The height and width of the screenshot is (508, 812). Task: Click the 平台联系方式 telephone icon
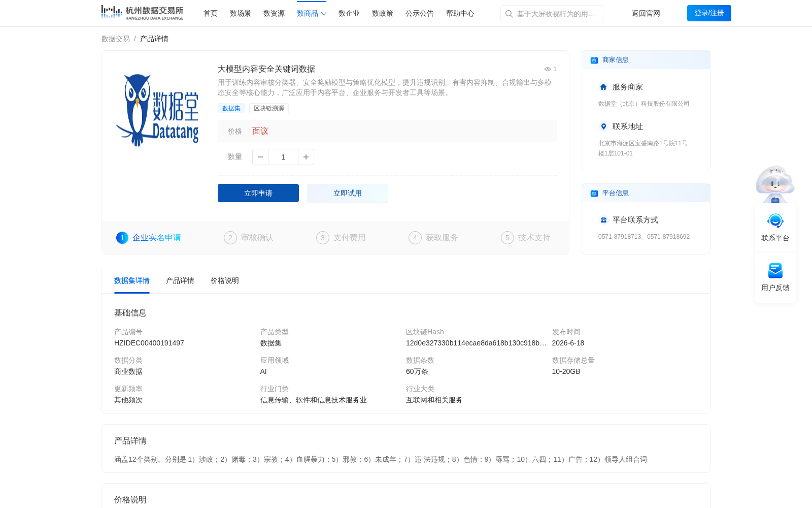[x=603, y=220]
